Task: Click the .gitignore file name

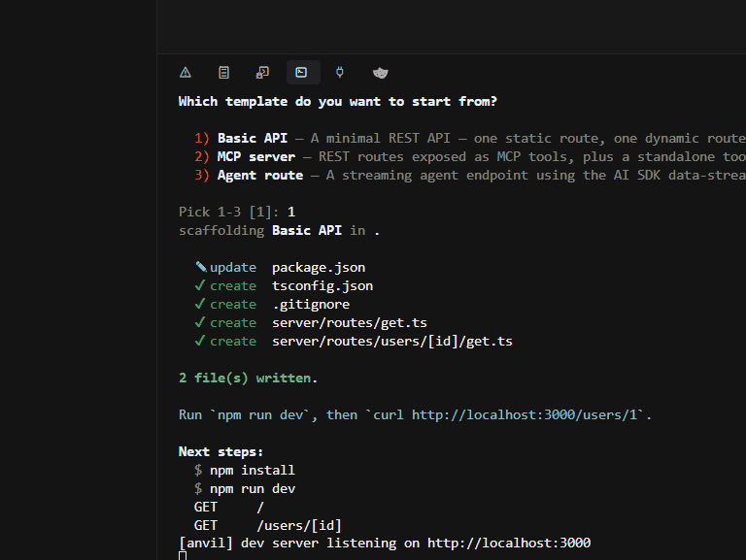Action: pos(311,304)
